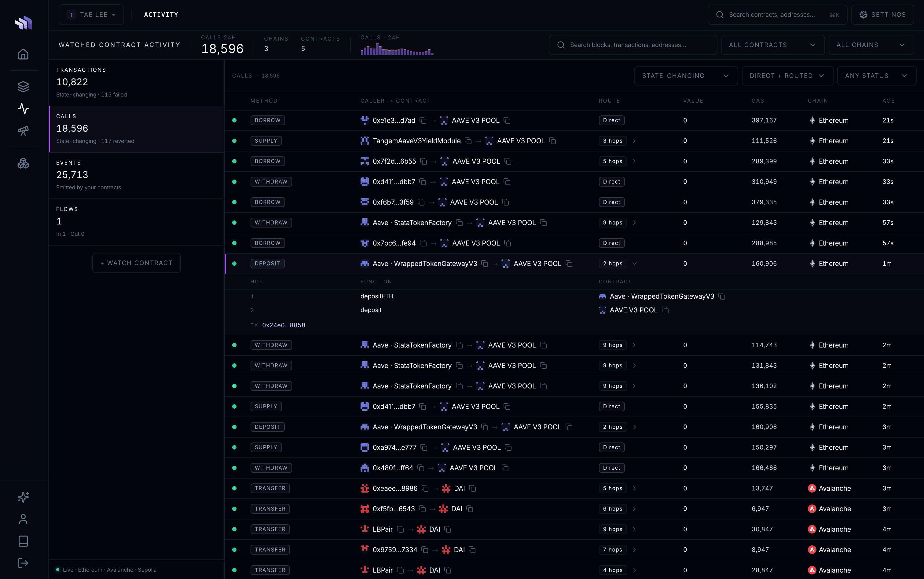924x579 pixels.
Task: Copy caller address 0x480f...ff64
Action: [421, 468]
